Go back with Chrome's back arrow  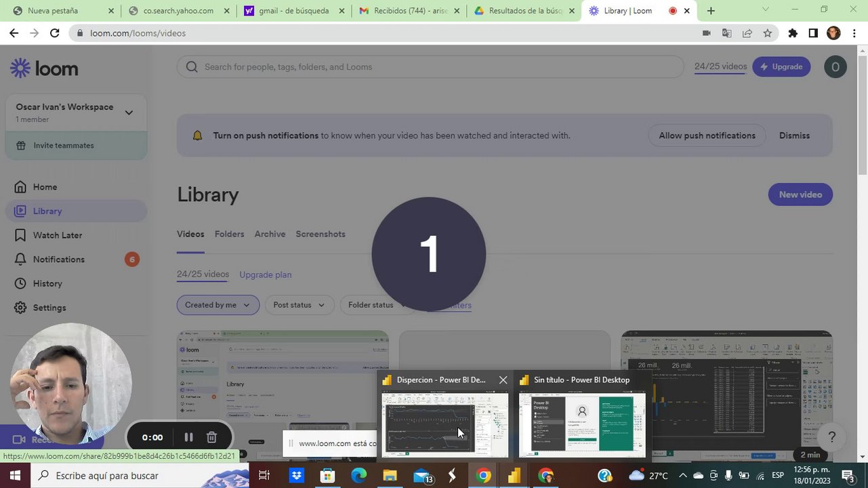click(14, 33)
